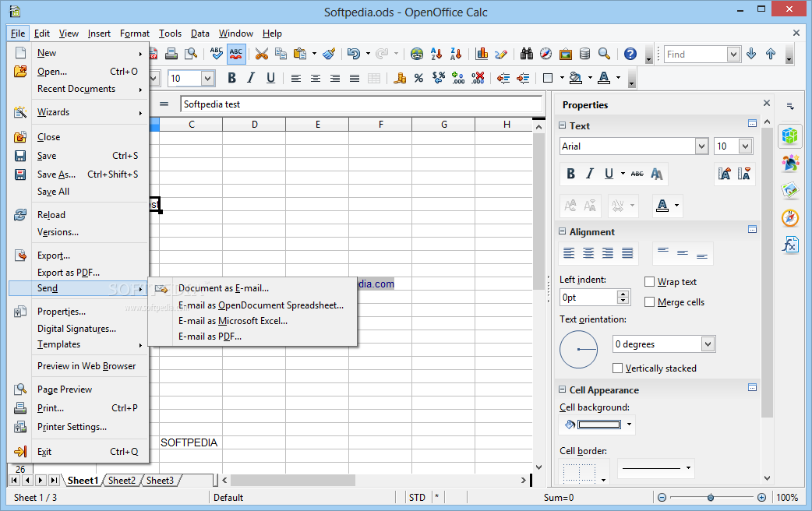Open Data Sources database icon

pyautogui.click(x=584, y=53)
